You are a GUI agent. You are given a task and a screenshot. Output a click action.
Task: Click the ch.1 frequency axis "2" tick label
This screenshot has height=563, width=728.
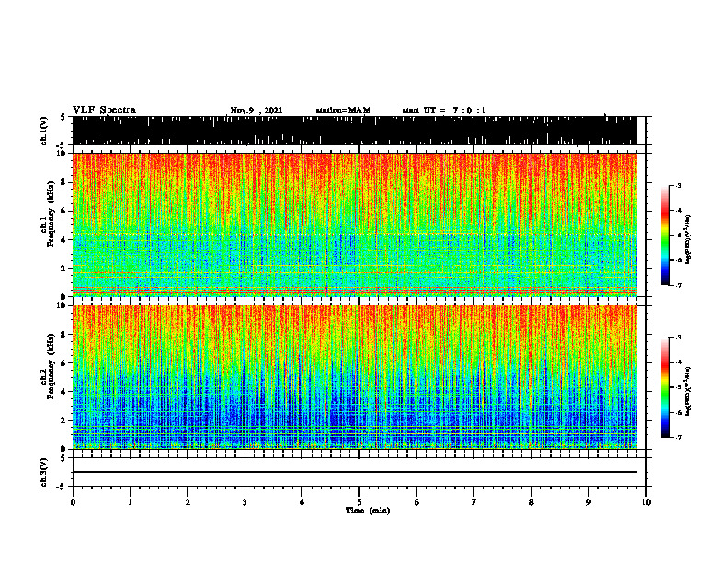(x=64, y=268)
